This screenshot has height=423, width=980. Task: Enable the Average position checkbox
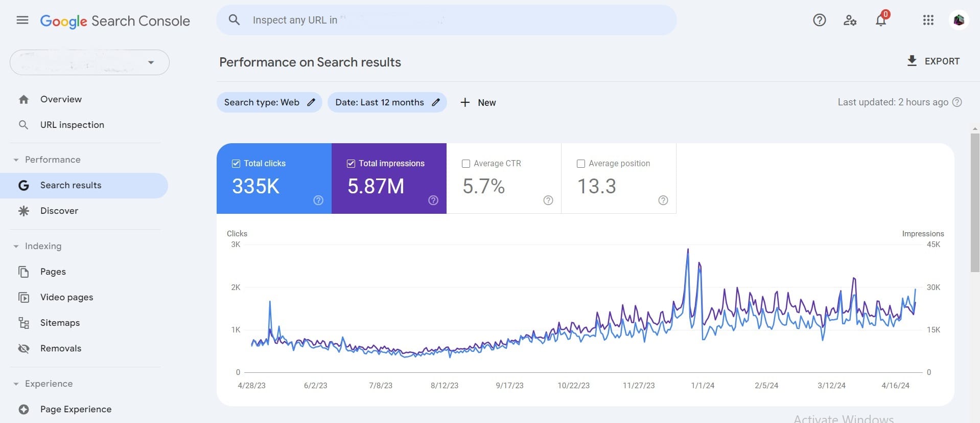click(x=581, y=164)
